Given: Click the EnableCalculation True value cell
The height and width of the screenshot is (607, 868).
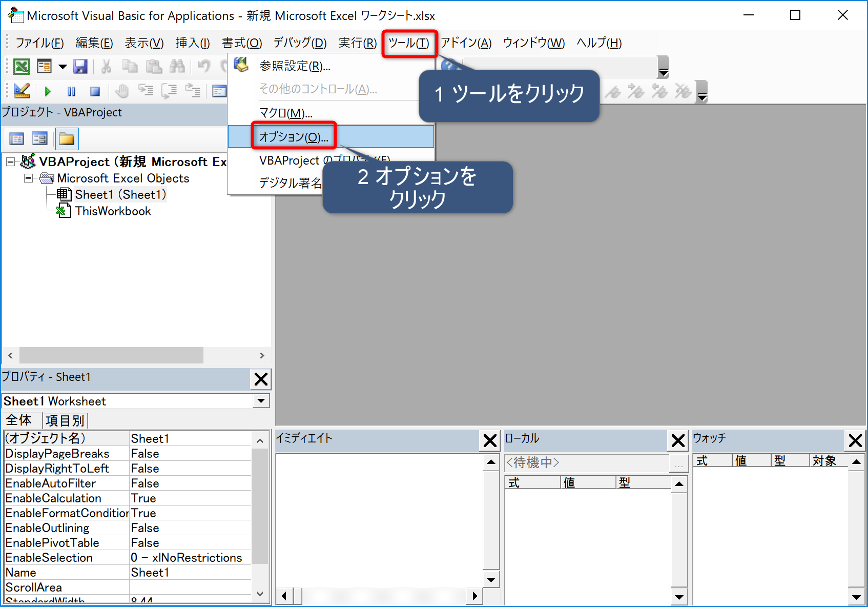Looking at the screenshot, I should tap(190, 498).
